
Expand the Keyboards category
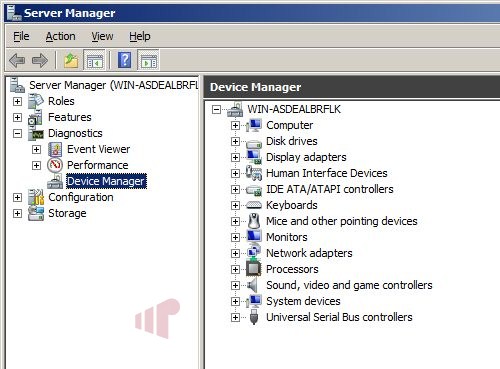coord(235,205)
